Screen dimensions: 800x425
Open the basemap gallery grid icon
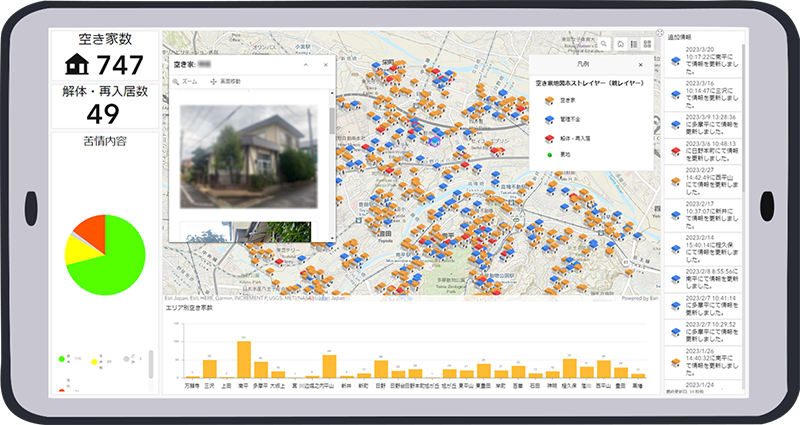pos(647,44)
